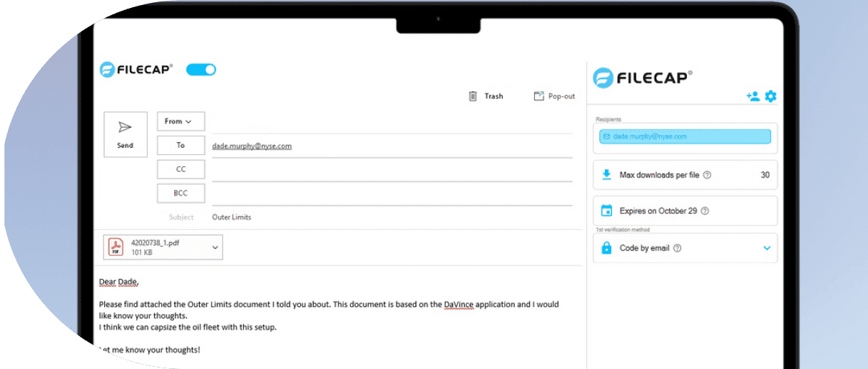Click the Expires on October 29 text

(658, 211)
